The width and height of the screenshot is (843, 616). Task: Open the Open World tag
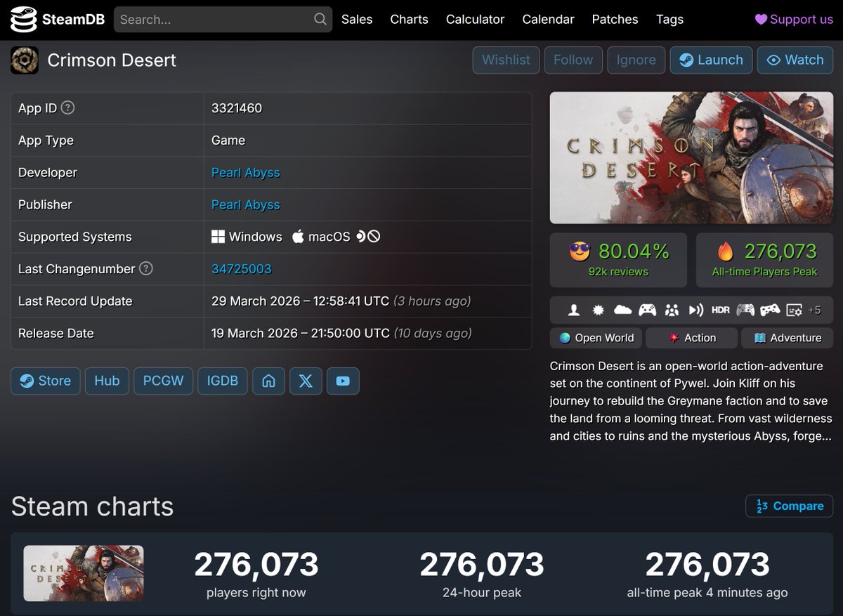point(596,338)
